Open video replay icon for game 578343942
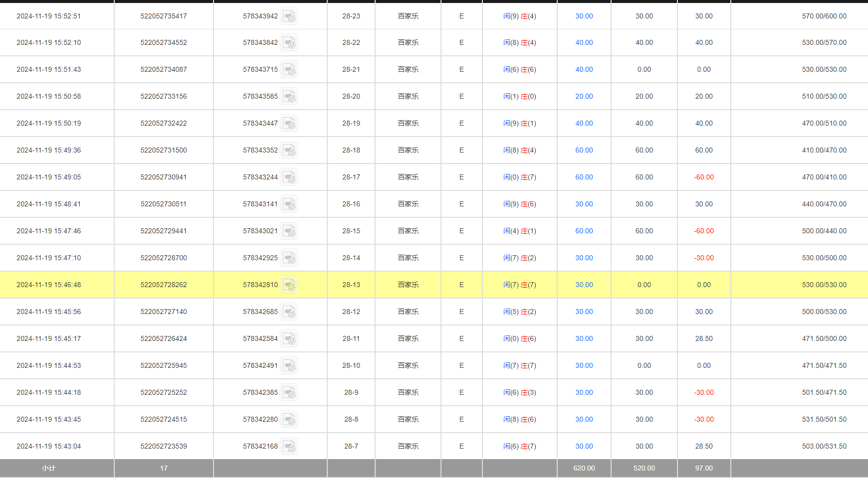 (289, 16)
